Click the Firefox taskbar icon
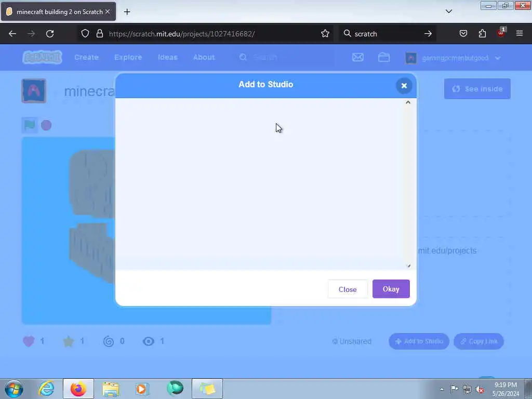The width and height of the screenshot is (532, 399). 78,389
